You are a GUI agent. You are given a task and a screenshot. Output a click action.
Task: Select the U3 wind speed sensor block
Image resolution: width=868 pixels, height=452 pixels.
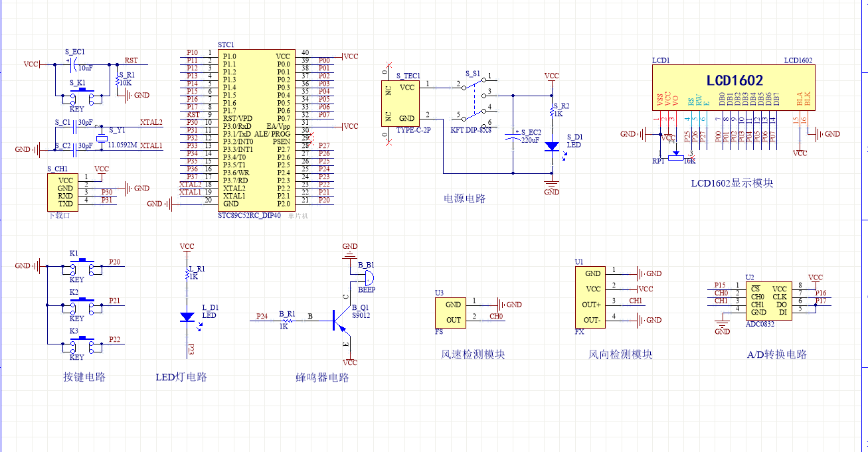[449, 312]
